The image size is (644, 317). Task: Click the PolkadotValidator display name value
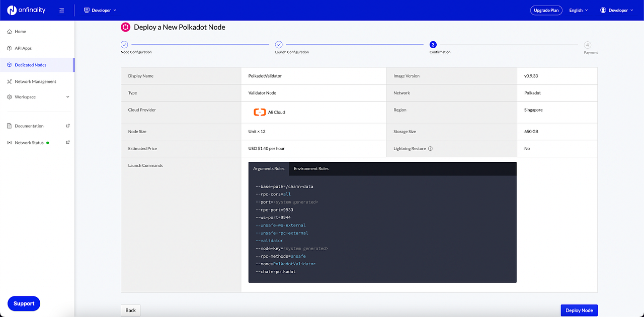[265, 76]
